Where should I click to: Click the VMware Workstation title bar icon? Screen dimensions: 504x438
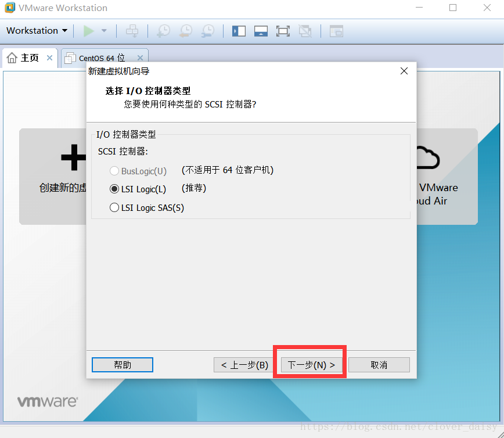(10, 8)
